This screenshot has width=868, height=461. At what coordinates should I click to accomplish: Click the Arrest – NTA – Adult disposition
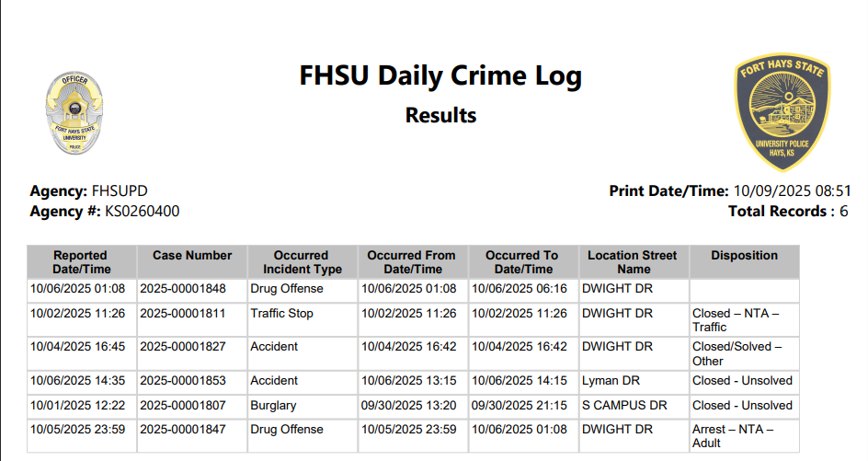coord(733,436)
